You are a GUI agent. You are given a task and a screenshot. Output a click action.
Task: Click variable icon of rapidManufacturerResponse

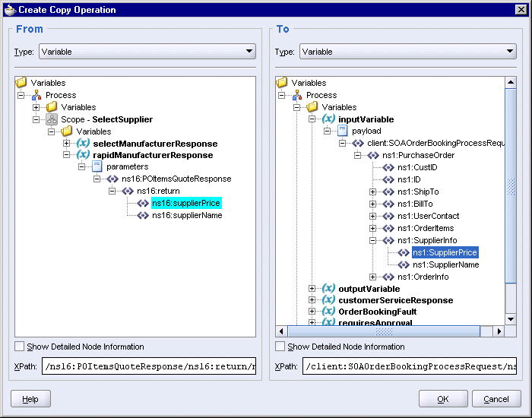pos(83,155)
